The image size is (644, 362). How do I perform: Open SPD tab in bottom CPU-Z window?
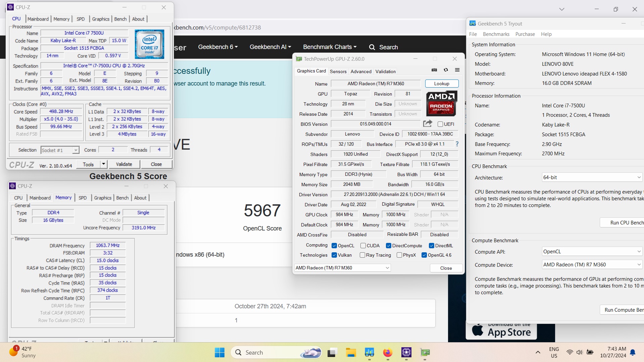click(83, 198)
